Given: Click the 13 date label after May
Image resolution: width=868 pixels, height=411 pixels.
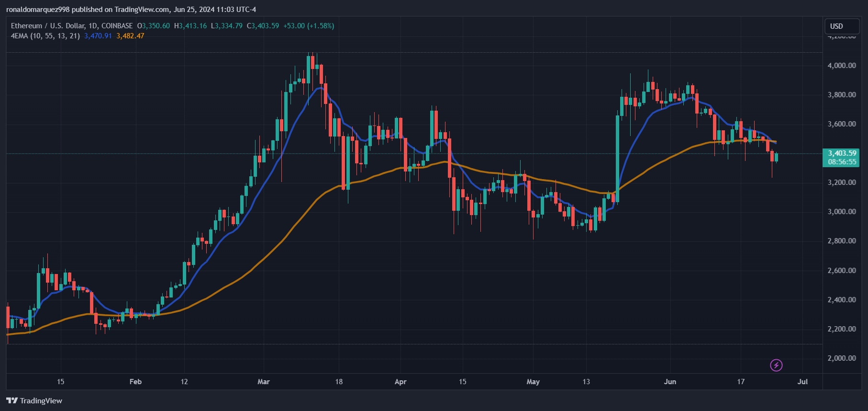Looking at the screenshot, I should (586, 382).
